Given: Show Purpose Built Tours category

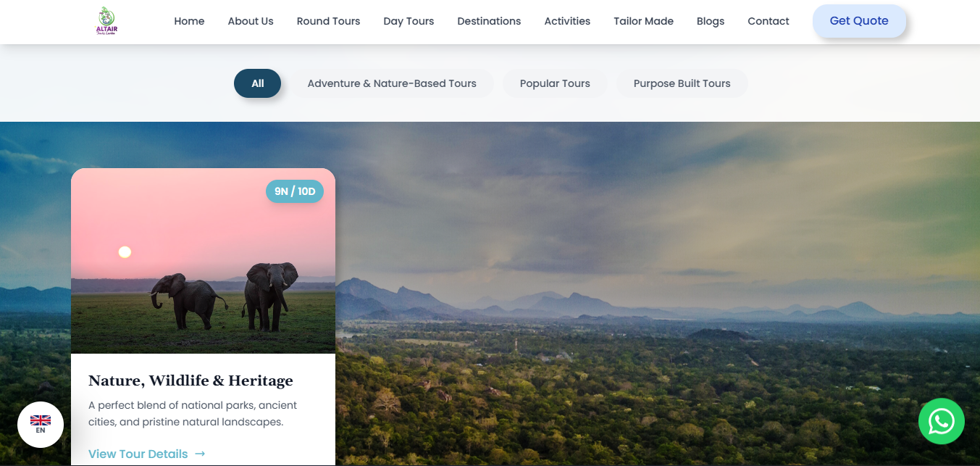Looking at the screenshot, I should [682, 83].
